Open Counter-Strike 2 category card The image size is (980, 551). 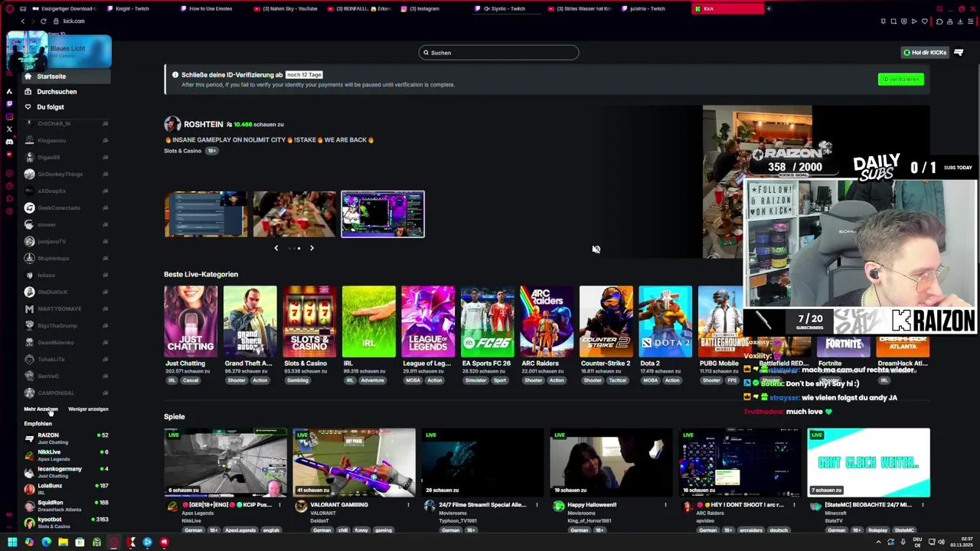pos(606,321)
